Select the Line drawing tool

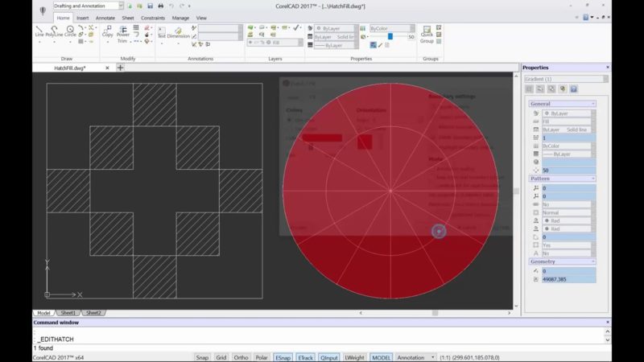tap(39, 31)
